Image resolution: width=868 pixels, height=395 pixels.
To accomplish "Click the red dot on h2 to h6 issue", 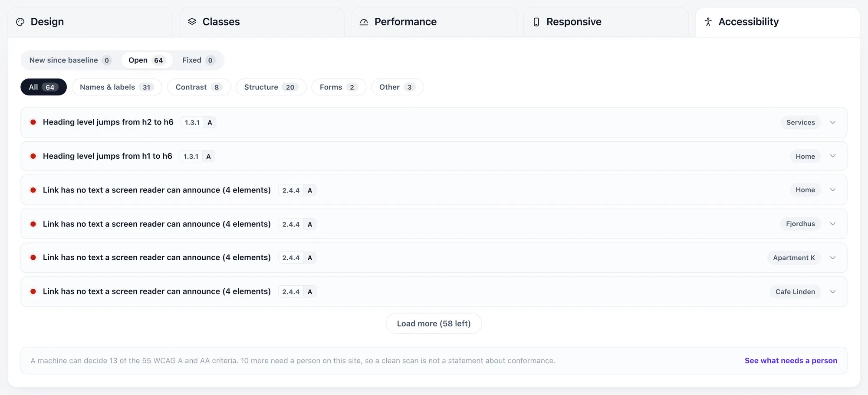I will pyautogui.click(x=33, y=122).
